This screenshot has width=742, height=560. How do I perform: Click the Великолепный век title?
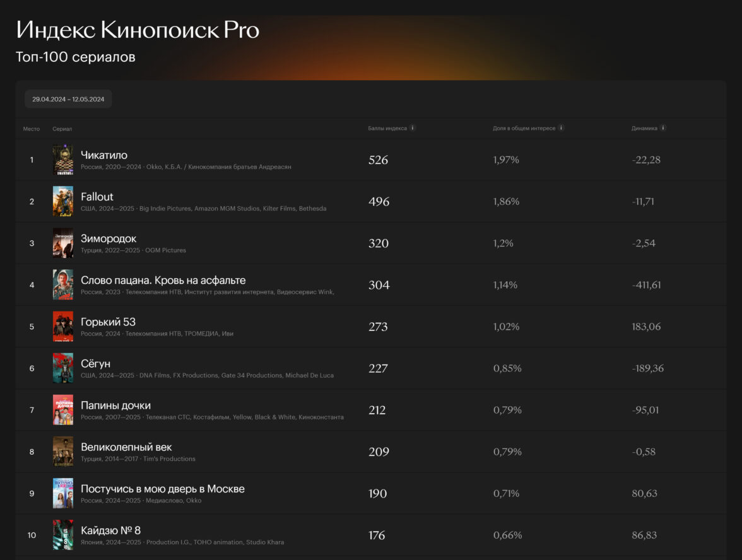tap(126, 447)
